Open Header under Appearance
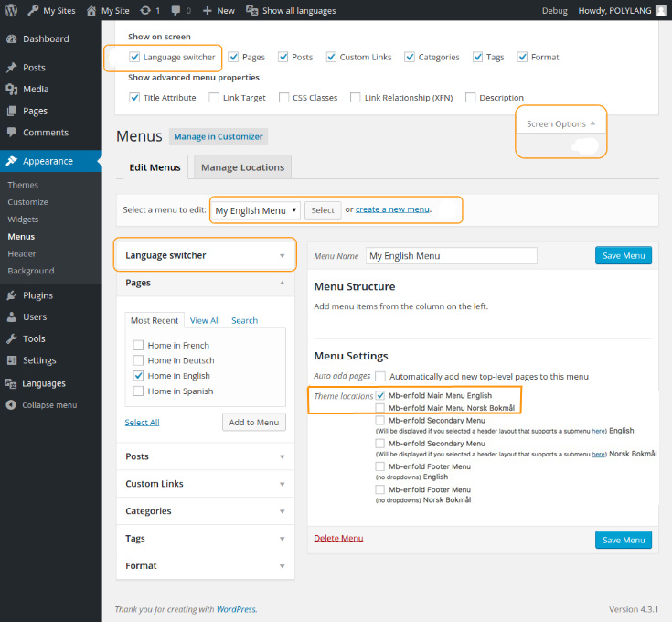Screen dimensions: 672x622 (21, 253)
